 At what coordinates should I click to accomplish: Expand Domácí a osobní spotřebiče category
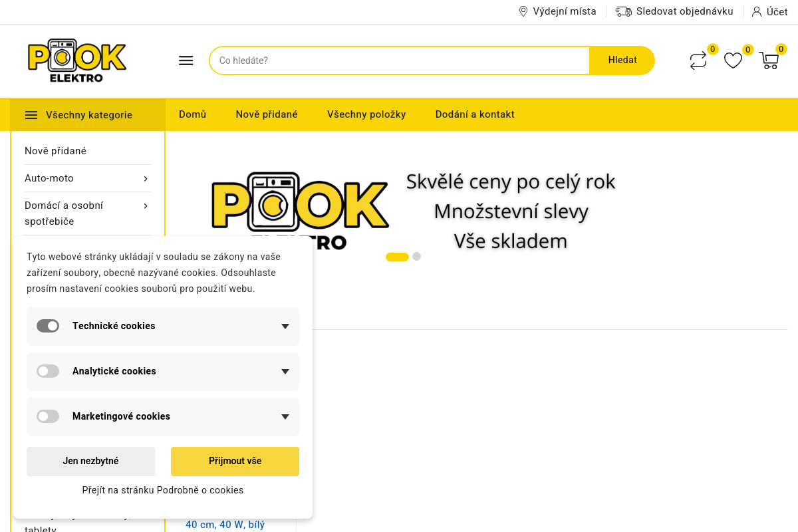[x=145, y=205]
